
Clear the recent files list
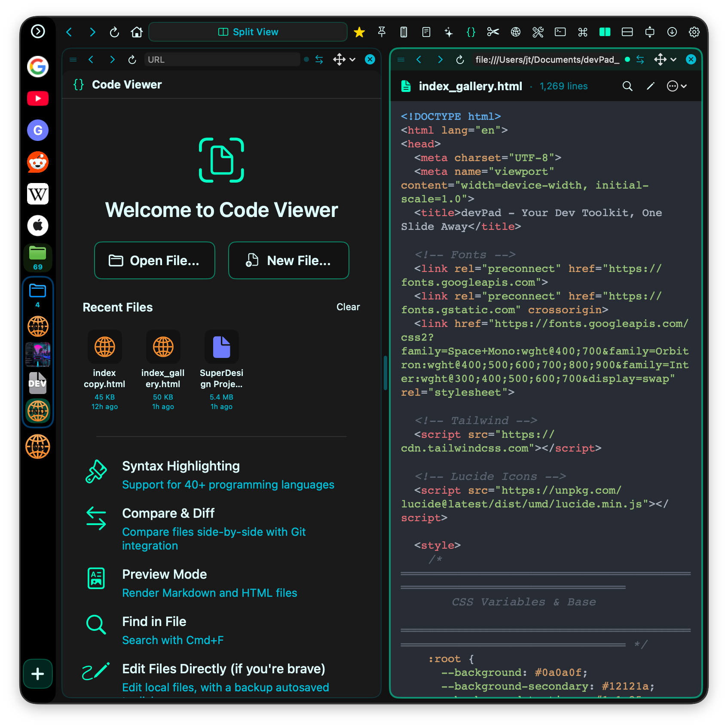coord(348,307)
